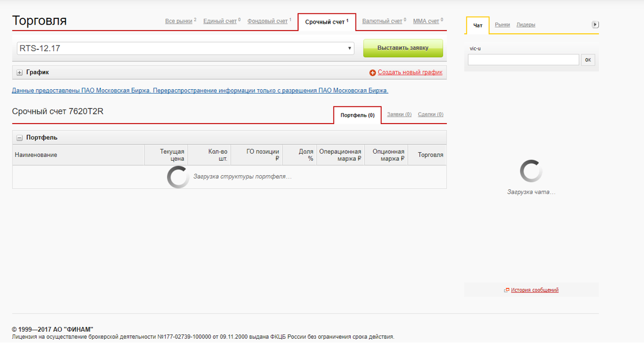Expand the График chart panel
The image size is (644, 343).
pos(20,72)
